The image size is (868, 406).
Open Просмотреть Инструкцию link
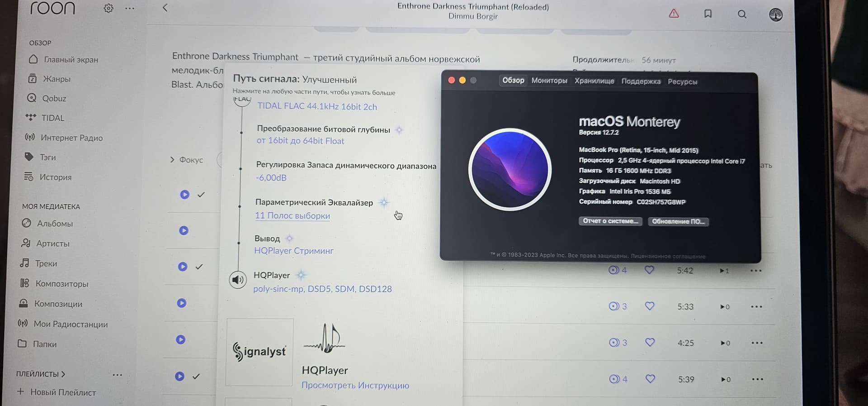[355, 385]
